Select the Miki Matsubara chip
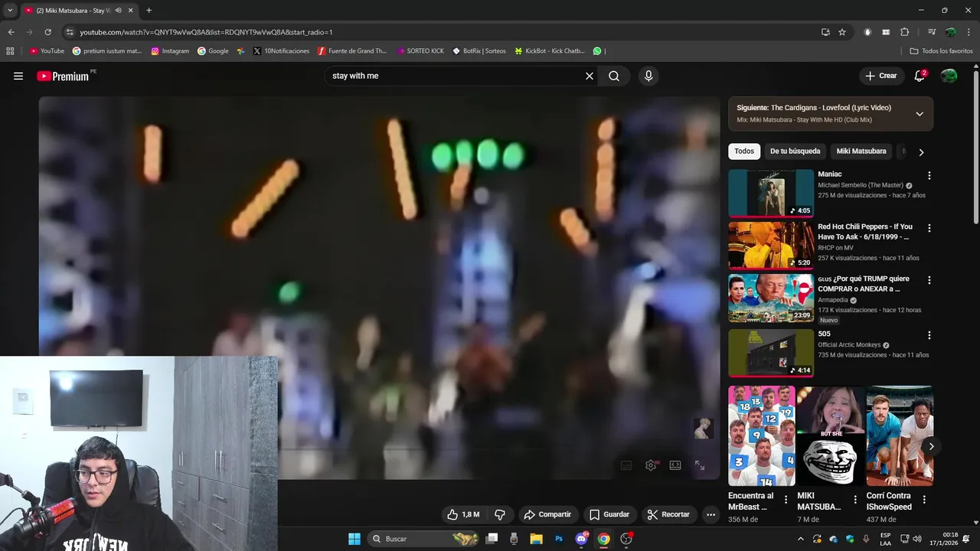This screenshot has width=980, height=551. point(861,152)
